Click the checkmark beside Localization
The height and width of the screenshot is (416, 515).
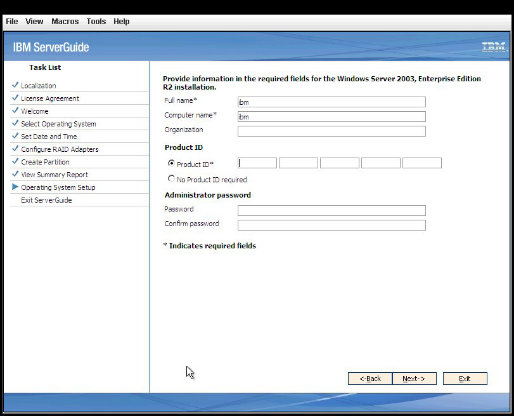[15, 85]
